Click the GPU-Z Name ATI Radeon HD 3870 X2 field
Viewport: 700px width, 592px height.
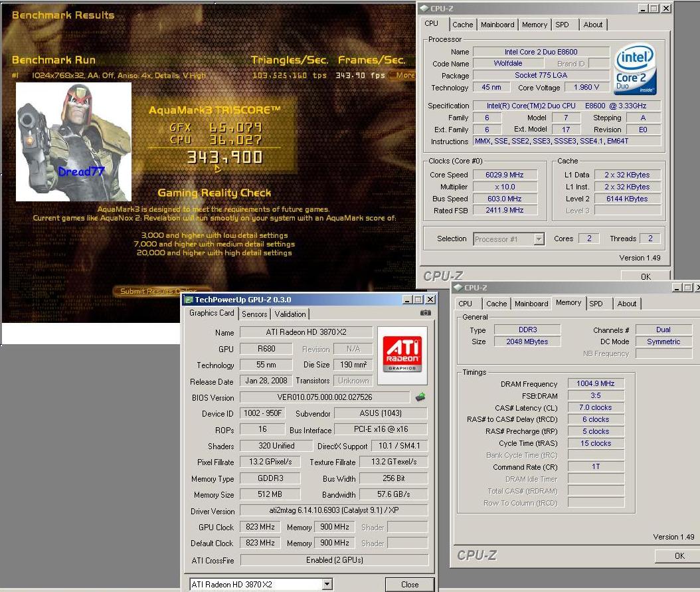(x=306, y=332)
